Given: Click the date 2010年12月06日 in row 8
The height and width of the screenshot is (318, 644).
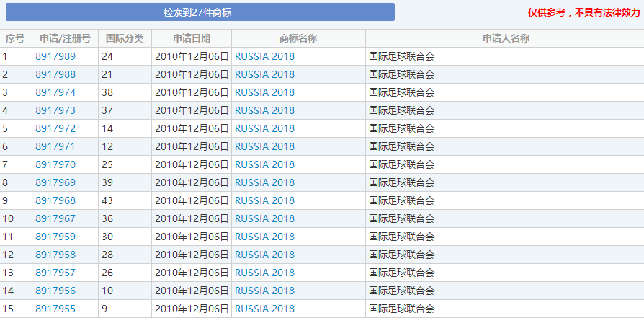Looking at the screenshot, I should 192,182.
